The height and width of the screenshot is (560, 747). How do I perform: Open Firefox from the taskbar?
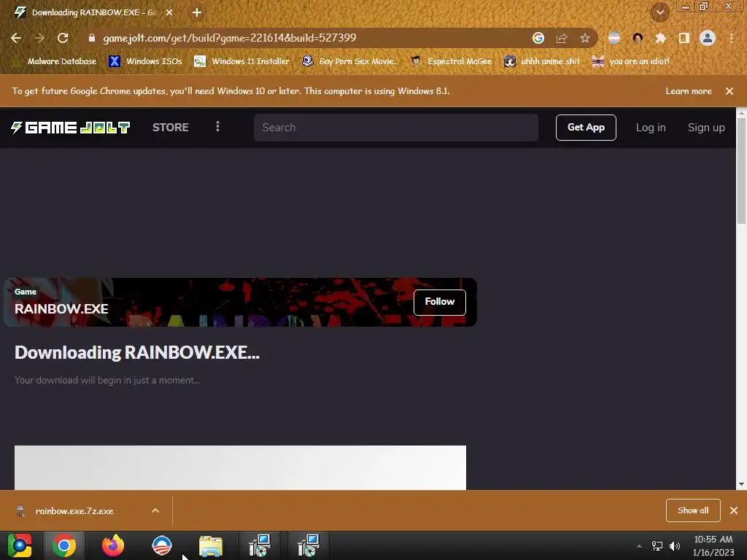[x=113, y=545]
